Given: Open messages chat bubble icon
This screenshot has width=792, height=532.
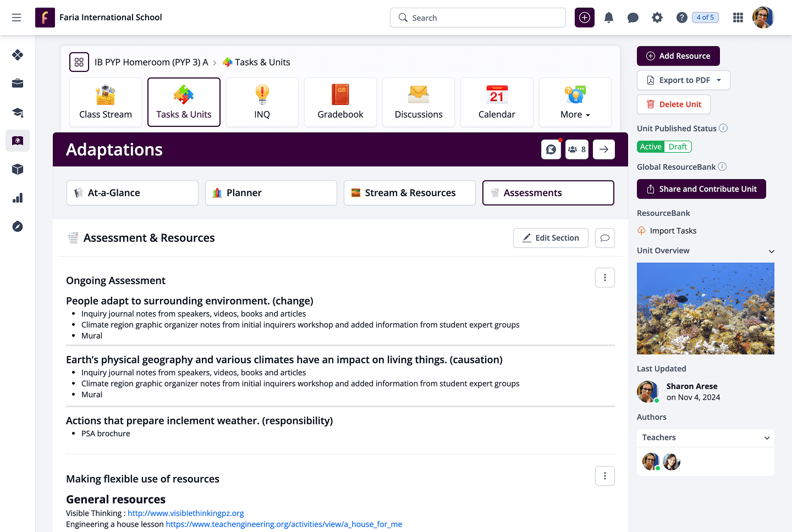Looking at the screenshot, I should pos(633,18).
